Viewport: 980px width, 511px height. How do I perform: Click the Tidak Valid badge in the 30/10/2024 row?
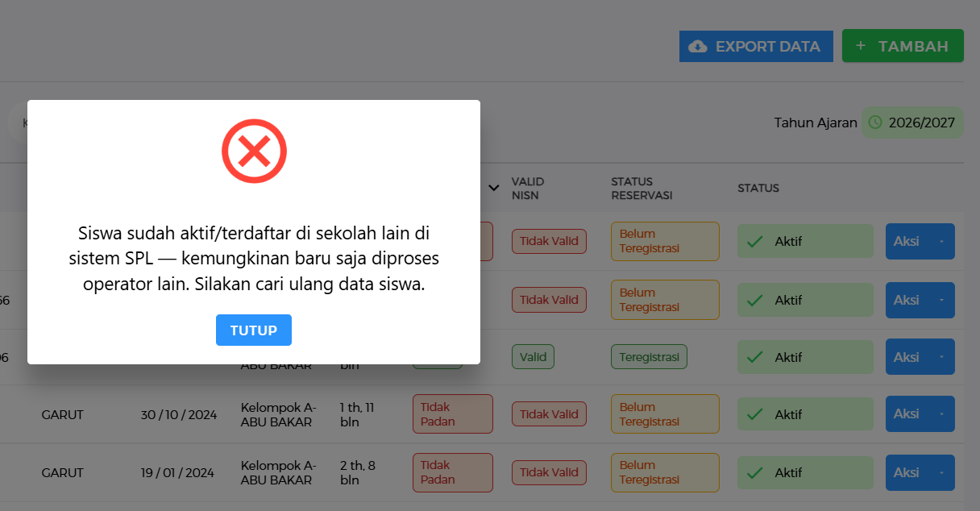coord(549,414)
